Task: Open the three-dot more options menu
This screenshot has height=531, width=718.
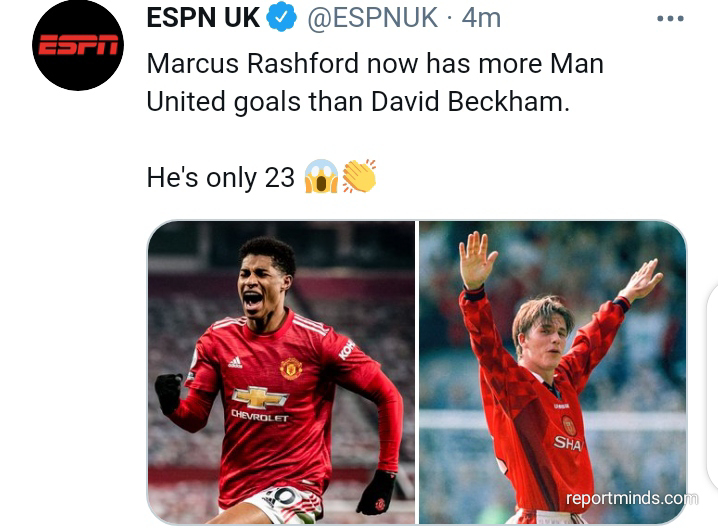Action: (x=670, y=19)
